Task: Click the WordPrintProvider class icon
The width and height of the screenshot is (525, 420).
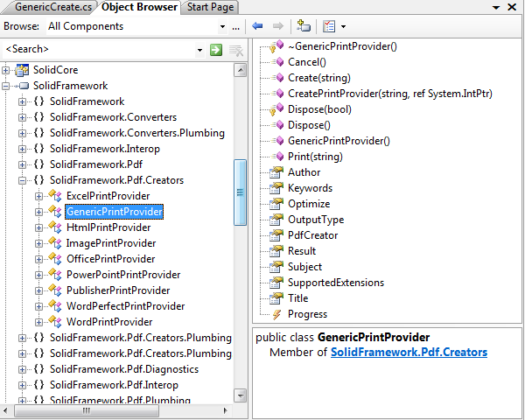Action: coord(55,321)
